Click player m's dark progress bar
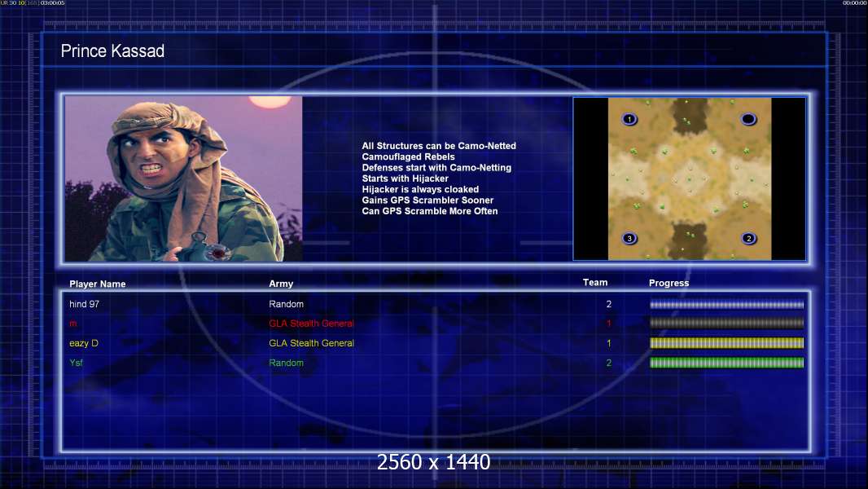This screenshot has width=868, height=489. click(727, 324)
